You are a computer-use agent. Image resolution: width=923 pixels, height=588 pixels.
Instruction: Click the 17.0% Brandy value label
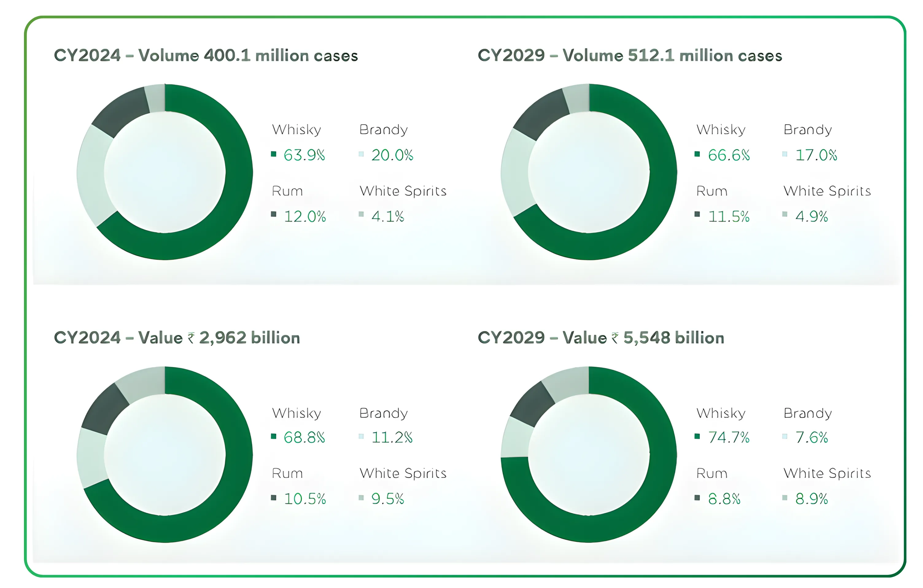816,155
